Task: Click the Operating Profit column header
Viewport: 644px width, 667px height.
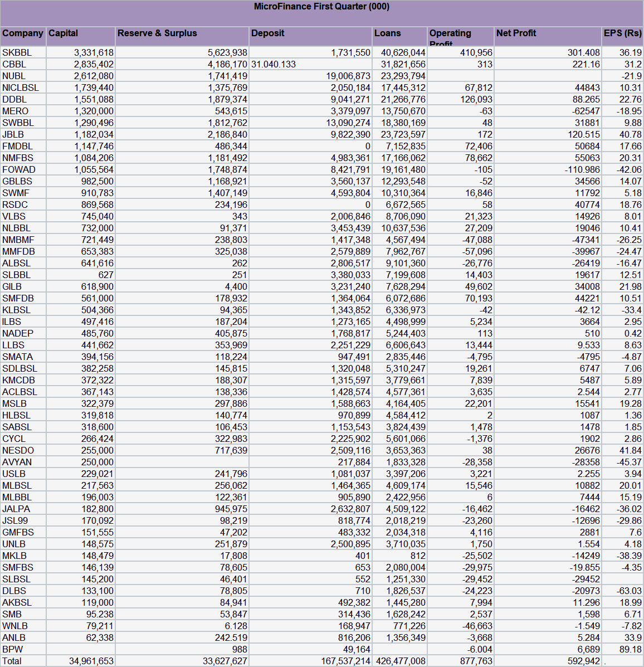Action: coord(450,35)
